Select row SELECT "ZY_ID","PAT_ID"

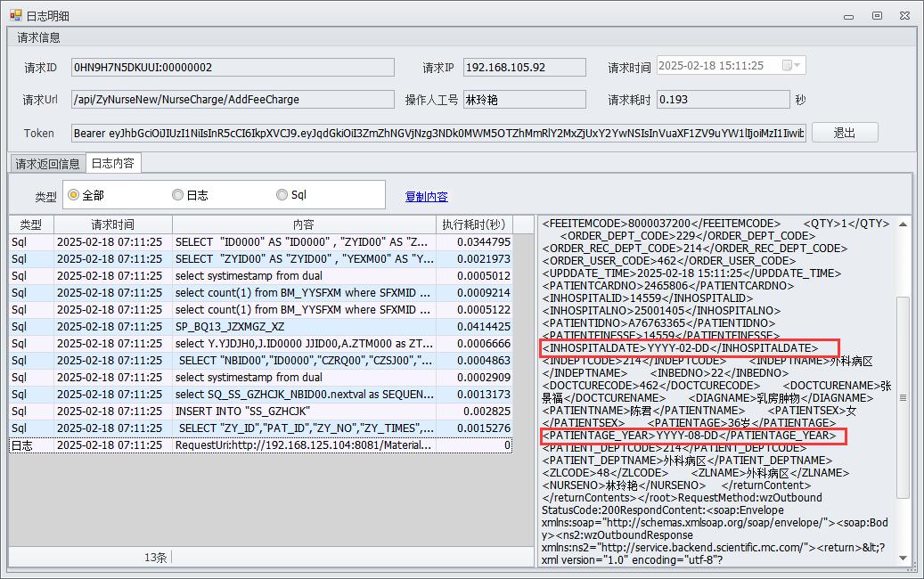click(x=260, y=428)
